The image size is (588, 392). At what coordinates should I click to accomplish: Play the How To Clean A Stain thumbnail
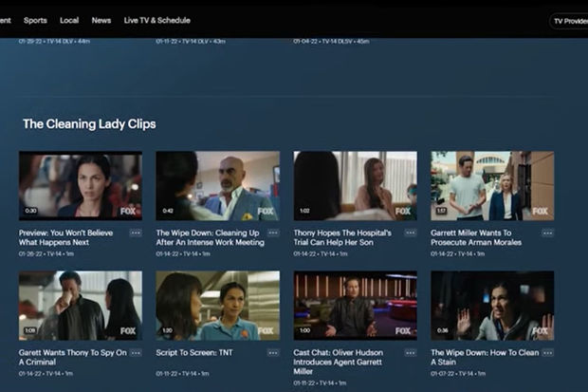pos(492,306)
